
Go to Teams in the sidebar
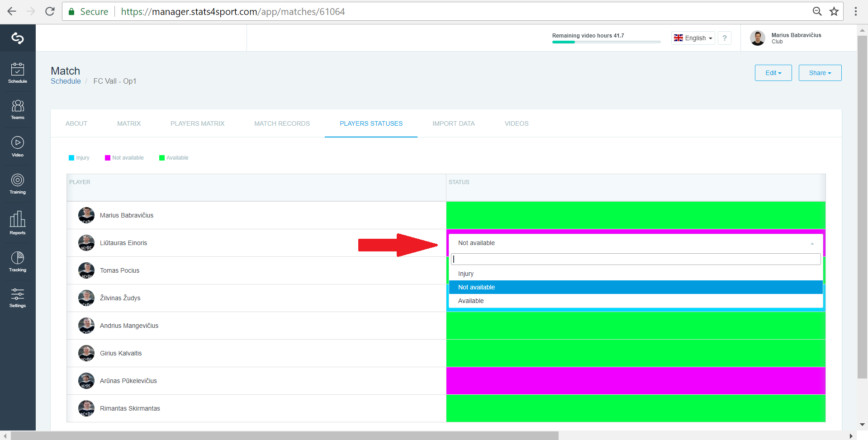(x=18, y=109)
